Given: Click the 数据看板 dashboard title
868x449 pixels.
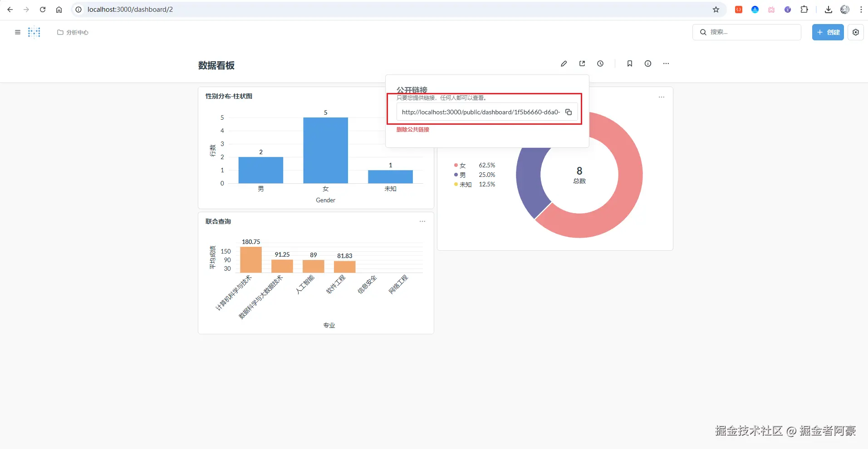Looking at the screenshot, I should (216, 65).
